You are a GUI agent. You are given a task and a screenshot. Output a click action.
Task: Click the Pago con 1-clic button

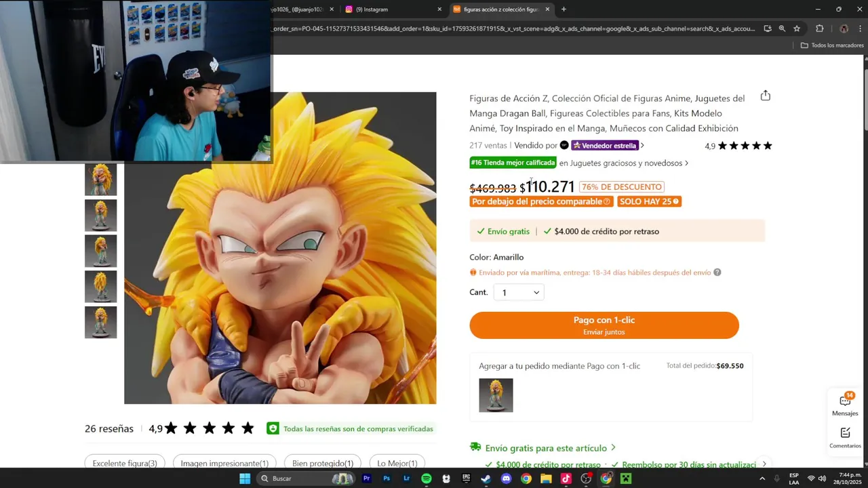[604, 325]
